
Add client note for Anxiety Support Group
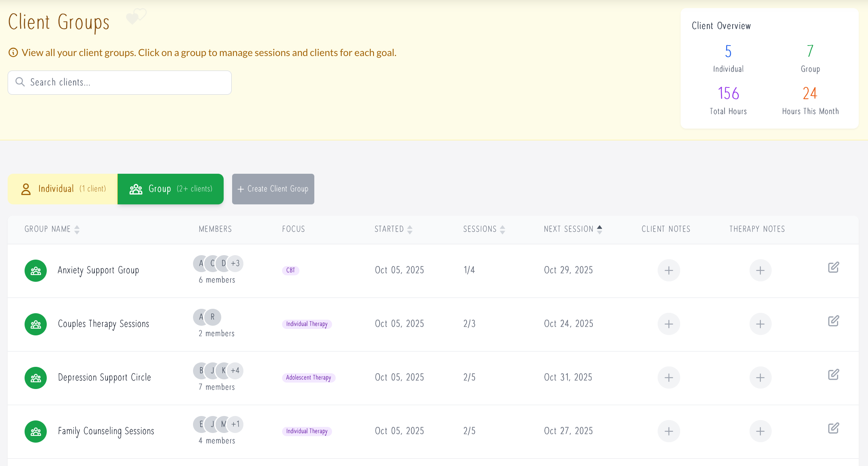(x=669, y=270)
